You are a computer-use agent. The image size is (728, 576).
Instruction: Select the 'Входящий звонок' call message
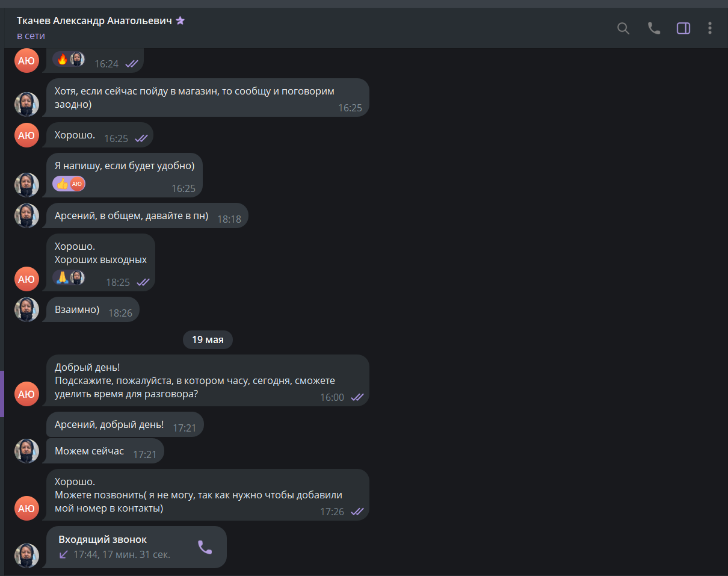(x=137, y=547)
